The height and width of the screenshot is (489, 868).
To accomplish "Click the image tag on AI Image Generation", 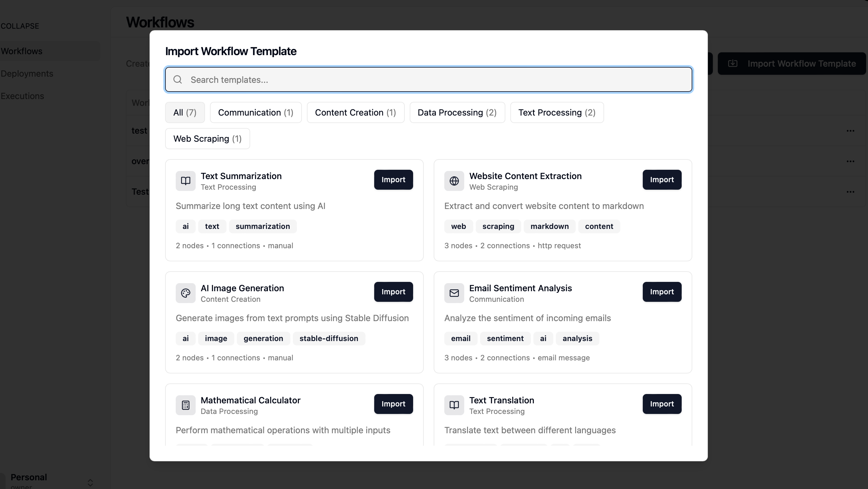I will point(216,339).
